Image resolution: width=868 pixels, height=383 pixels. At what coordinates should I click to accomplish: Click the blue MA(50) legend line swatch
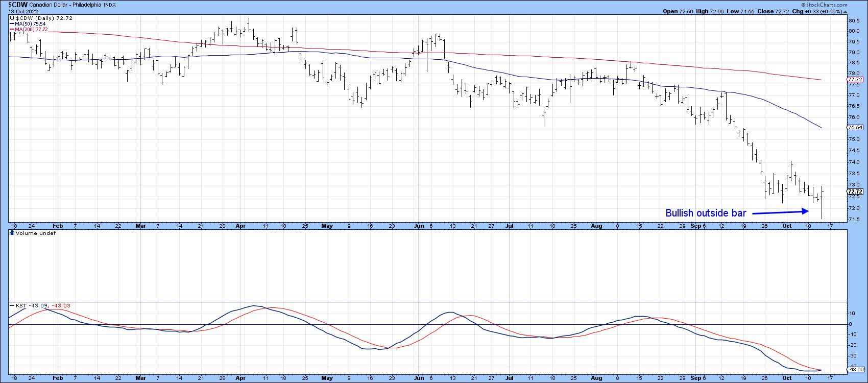pos(12,23)
